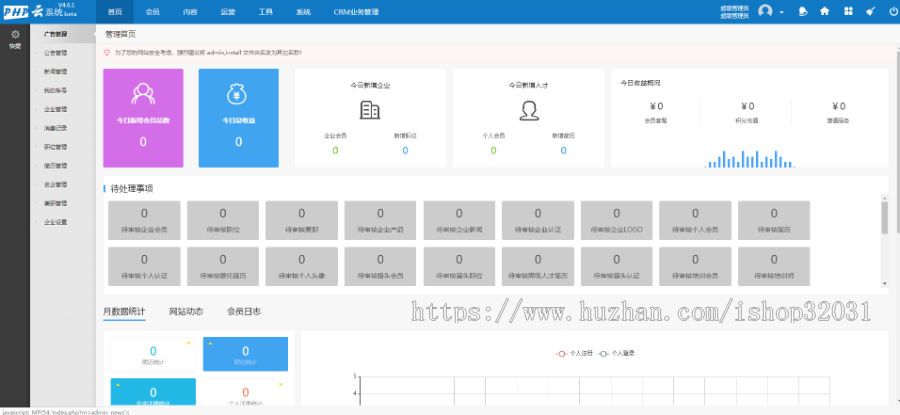Screen dimensions: 900x415
Task: Open the 待审核猎头职位 pending card
Action: pyautogui.click(x=459, y=266)
